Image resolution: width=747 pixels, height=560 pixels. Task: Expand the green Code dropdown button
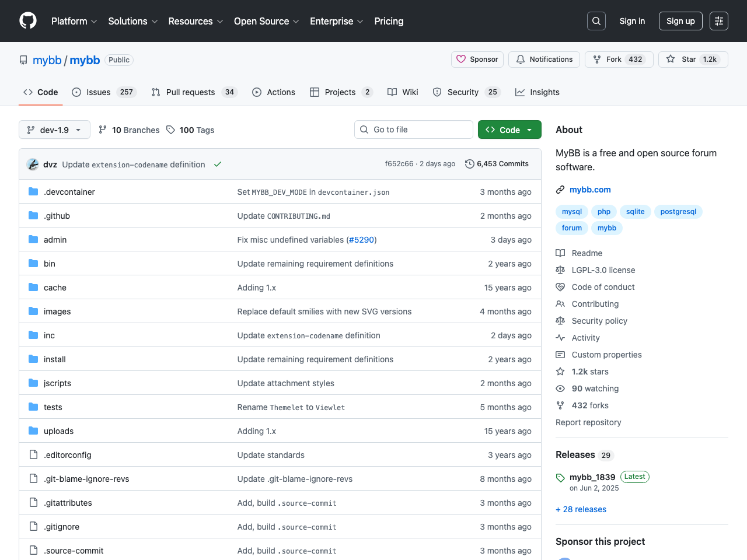509,129
